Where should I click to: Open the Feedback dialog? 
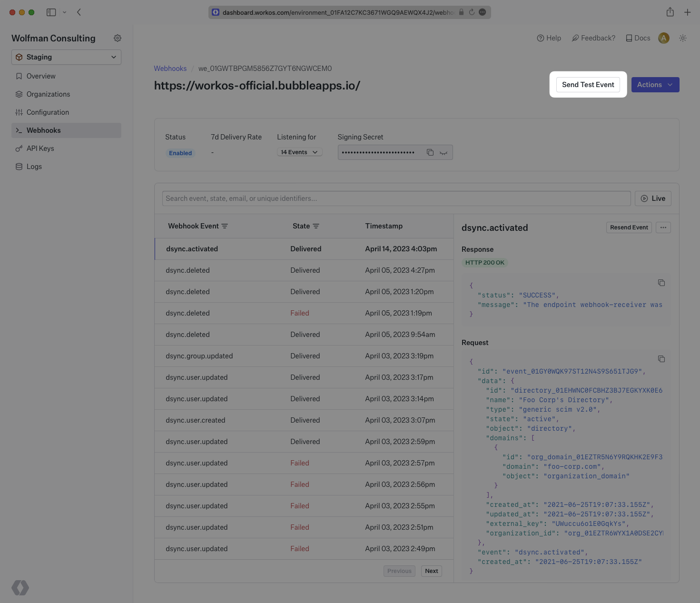(x=593, y=38)
